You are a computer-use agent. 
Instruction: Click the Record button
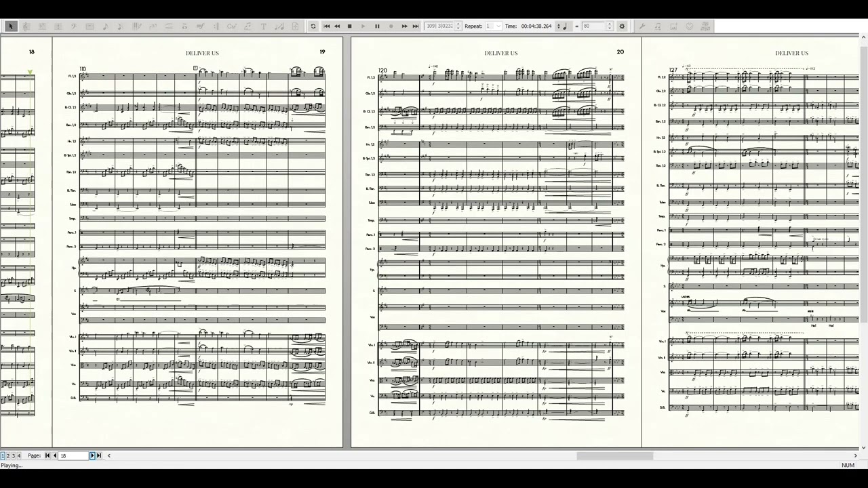click(391, 26)
